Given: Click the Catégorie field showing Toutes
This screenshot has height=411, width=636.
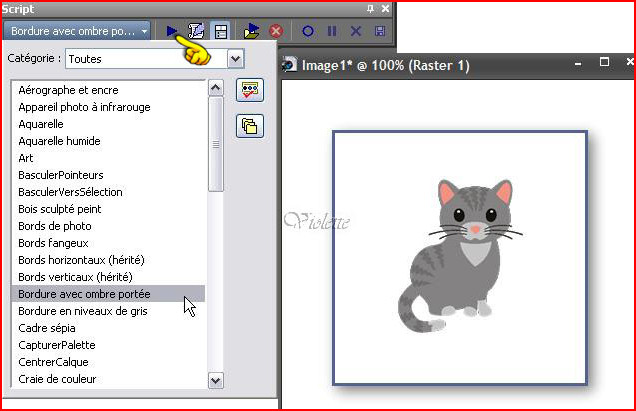Looking at the screenshot, I should pyautogui.click(x=145, y=59).
